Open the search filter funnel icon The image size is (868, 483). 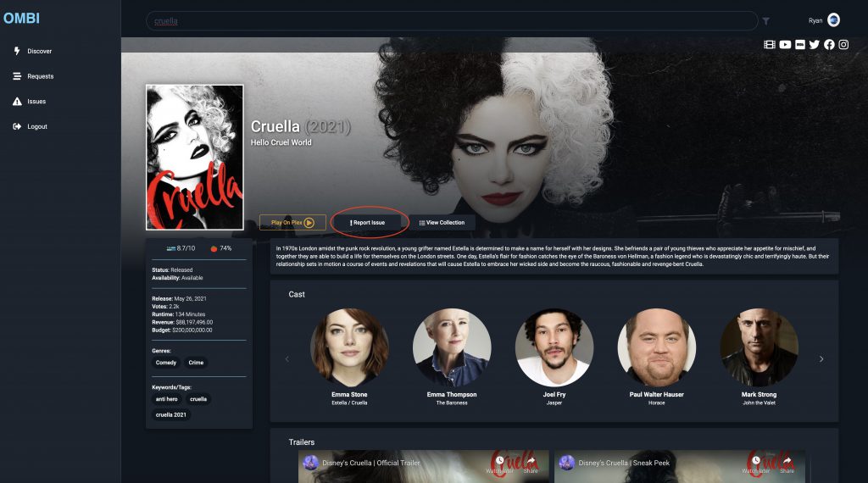(x=765, y=21)
